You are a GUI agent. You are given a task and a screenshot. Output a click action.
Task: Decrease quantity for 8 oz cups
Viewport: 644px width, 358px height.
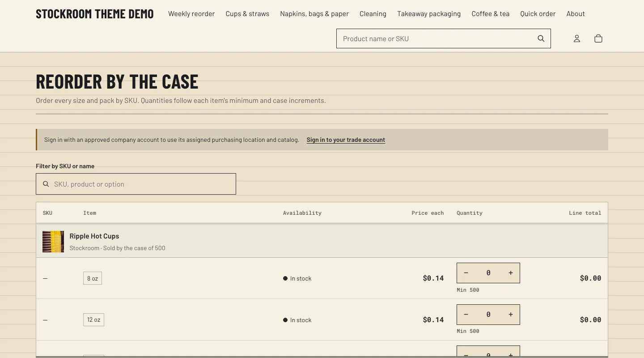(466, 273)
